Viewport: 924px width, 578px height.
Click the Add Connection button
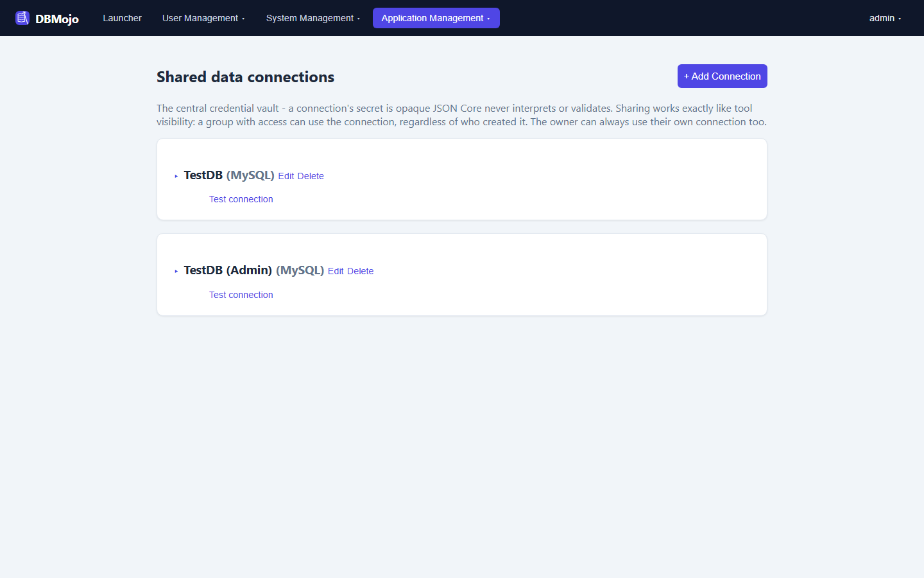723,76
